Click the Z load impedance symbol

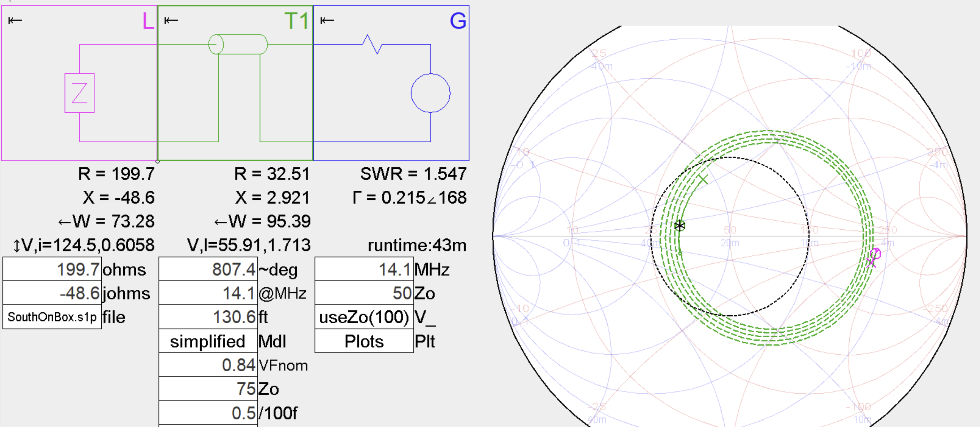(x=79, y=93)
